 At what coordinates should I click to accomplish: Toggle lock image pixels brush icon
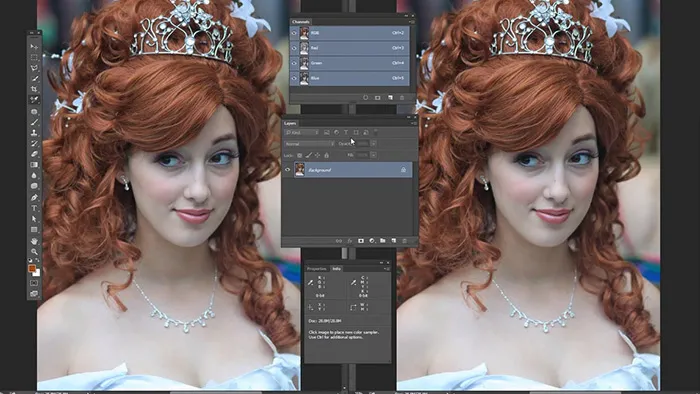coord(308,155)
